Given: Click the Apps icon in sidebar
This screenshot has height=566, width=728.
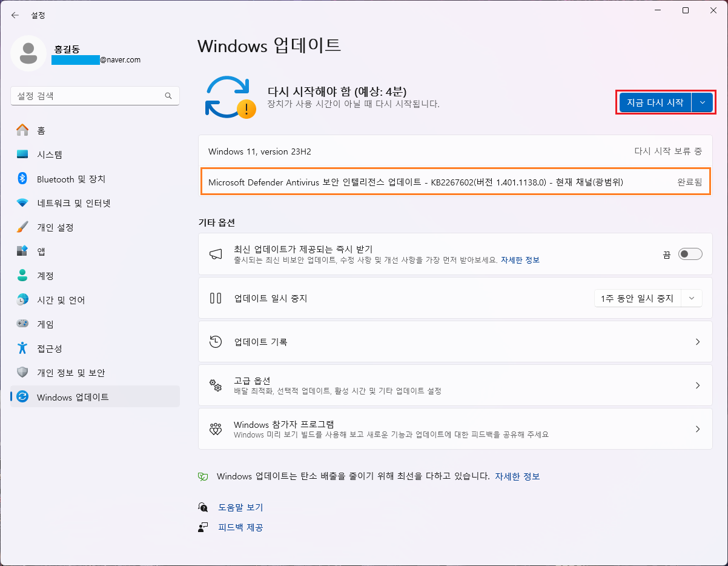Looking at the screenshot, I should pyautogui.click(x=22, y=251).
